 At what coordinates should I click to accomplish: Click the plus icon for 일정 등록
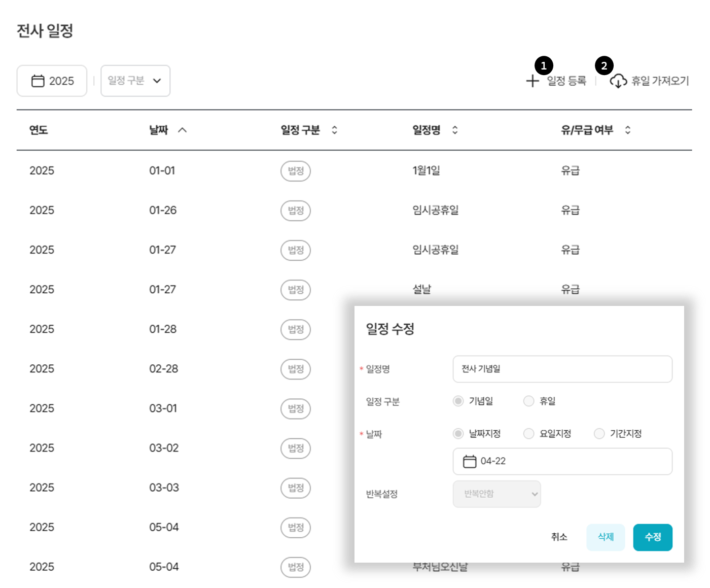532,81
